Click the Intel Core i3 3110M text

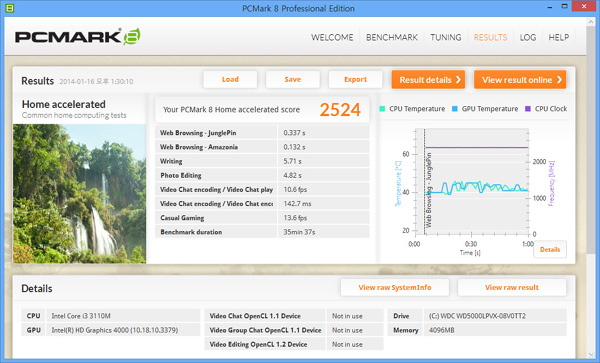81,316
